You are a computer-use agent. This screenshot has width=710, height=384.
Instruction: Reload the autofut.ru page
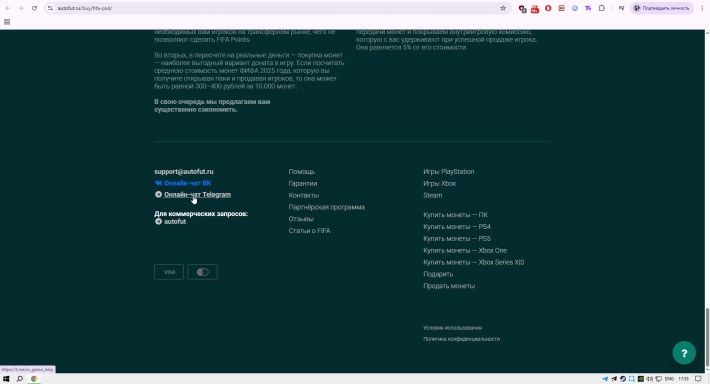(34, 8)
